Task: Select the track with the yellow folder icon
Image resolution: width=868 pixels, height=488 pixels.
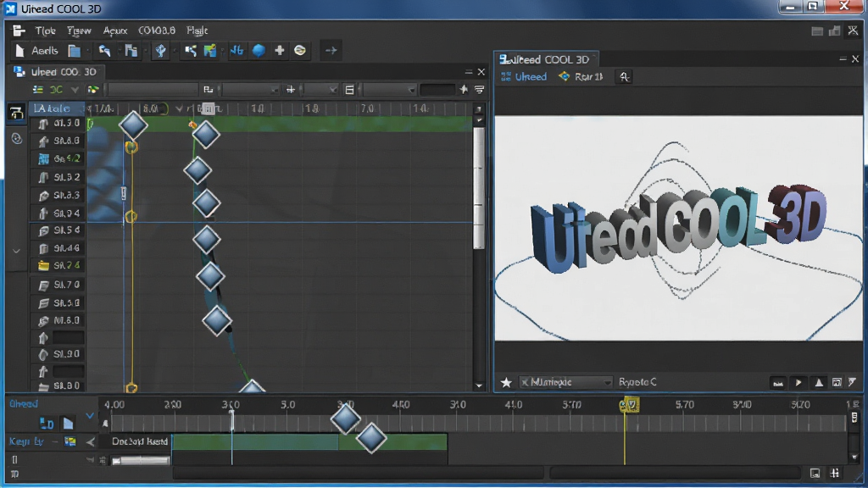Action: coord(58,265)
